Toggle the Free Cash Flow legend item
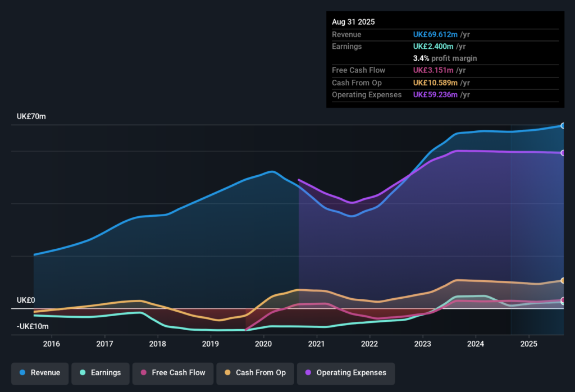Image resolution: width=575 pixels, height=392 pixels. [x=173, y=373]
